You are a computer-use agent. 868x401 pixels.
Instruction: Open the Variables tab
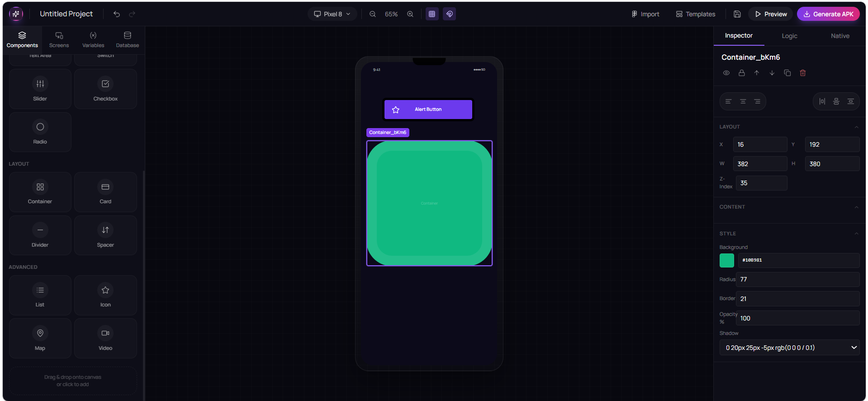(93, 39)
